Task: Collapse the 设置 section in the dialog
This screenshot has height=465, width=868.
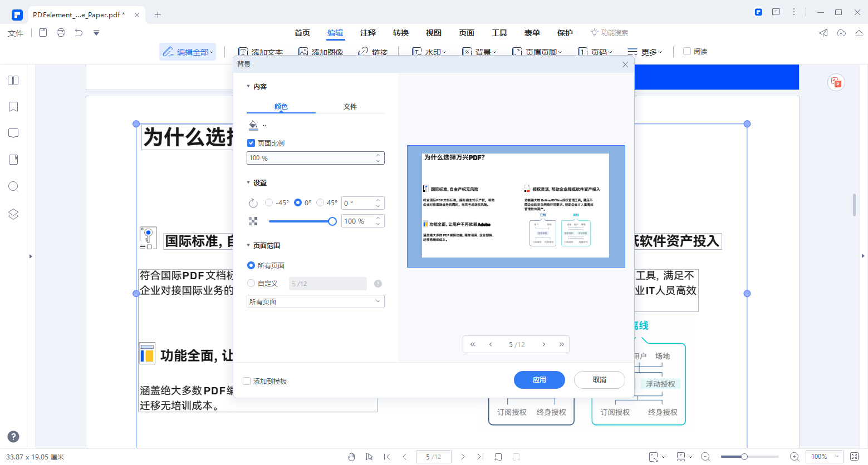Action: [x=249, y=182]
